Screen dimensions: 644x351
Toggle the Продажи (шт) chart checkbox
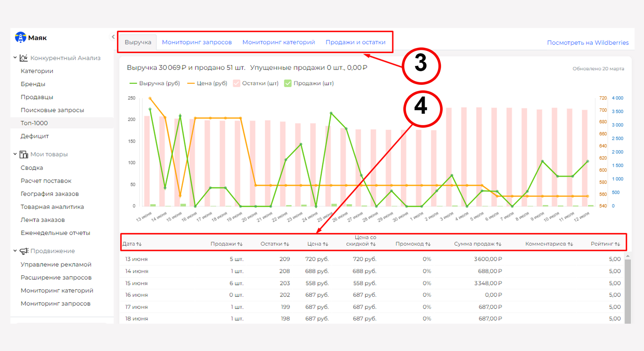tap(288, 83)
